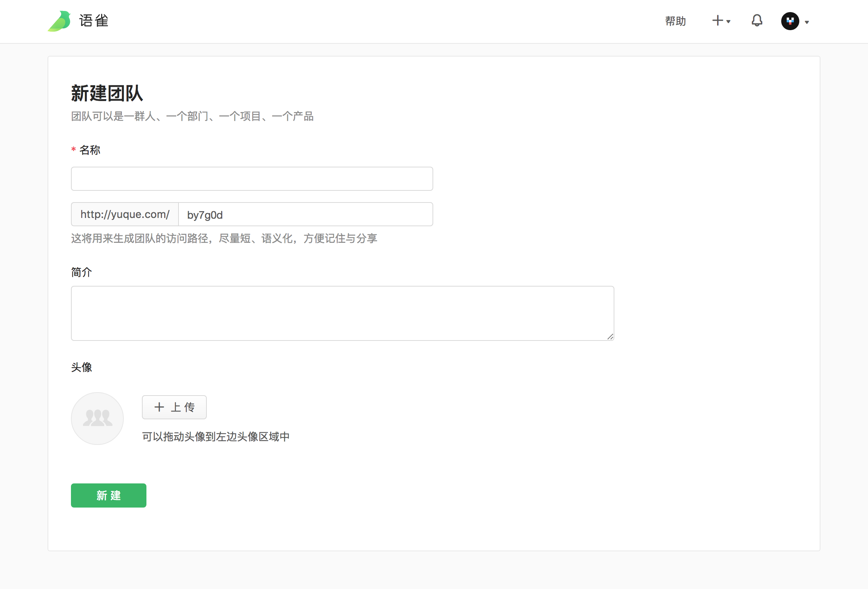Click the http://yuque.com/ prefix label

coord(125,215)
